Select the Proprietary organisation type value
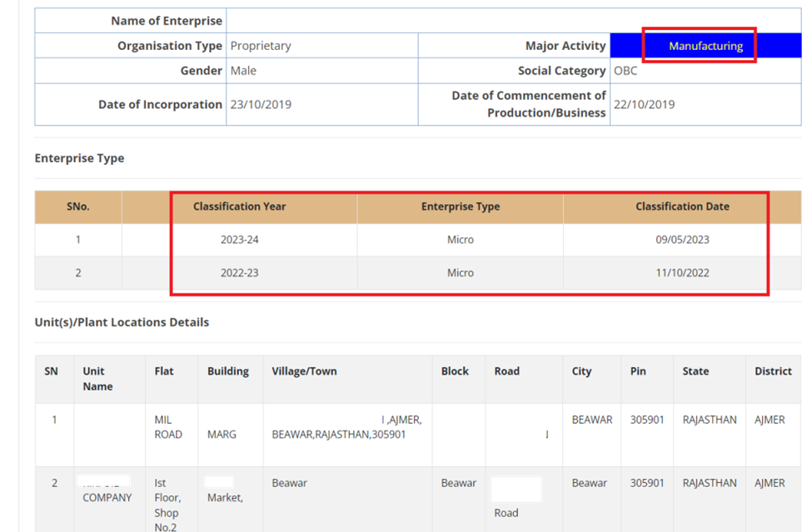812x532 pixels. pos(261,46)
